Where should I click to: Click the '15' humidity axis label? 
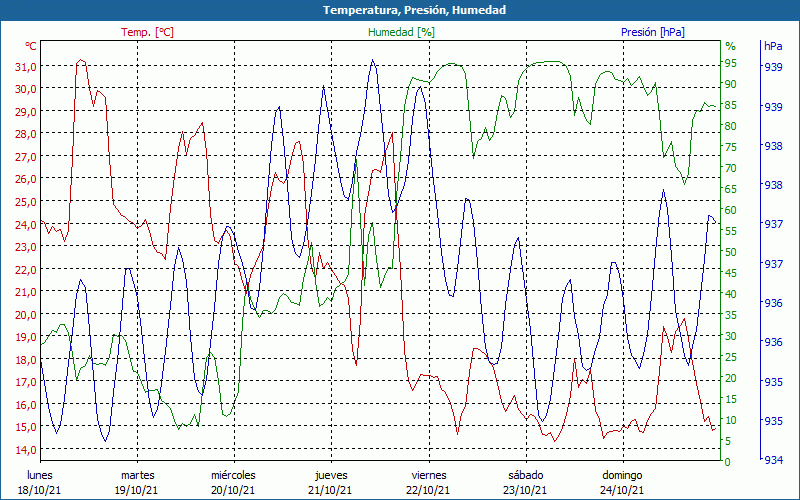click(x=731, y=399)
